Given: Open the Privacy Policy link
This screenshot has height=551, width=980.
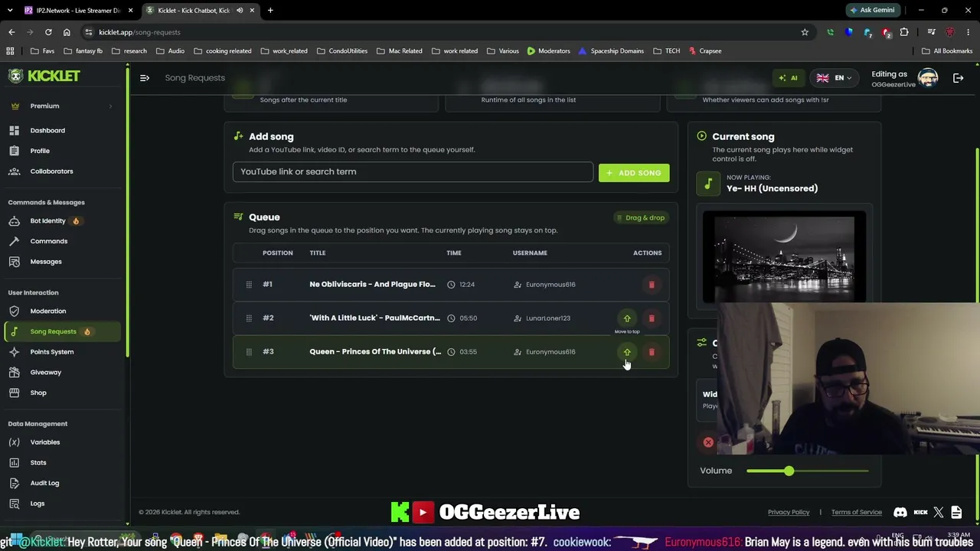Looking at the screenshot, I should pyautogui.click(x=789, y=512).
